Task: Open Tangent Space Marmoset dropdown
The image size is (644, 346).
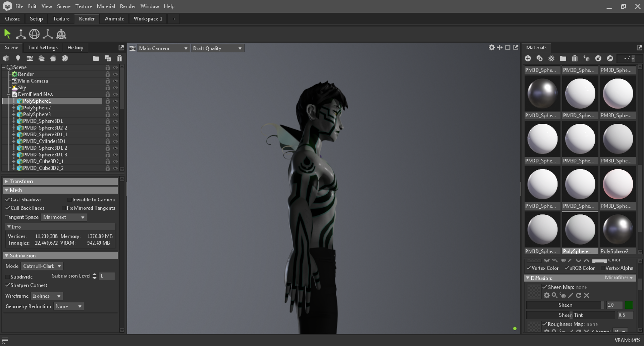Action: click(64, 217)
